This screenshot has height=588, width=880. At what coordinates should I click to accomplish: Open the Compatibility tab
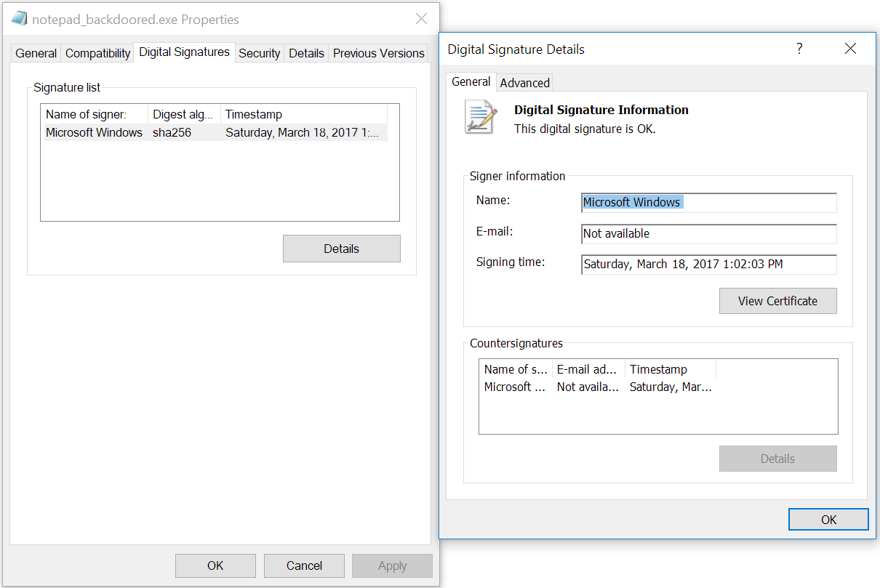97,53
